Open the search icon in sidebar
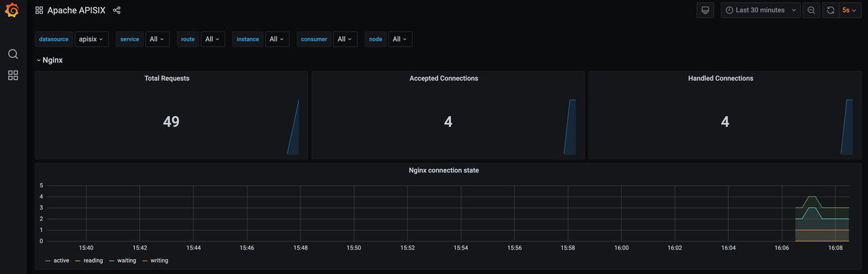 (x=13, y=54)
